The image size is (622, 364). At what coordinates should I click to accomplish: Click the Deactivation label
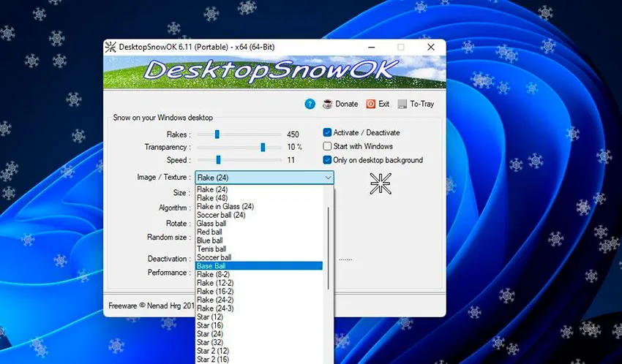(x=169, y=259)
